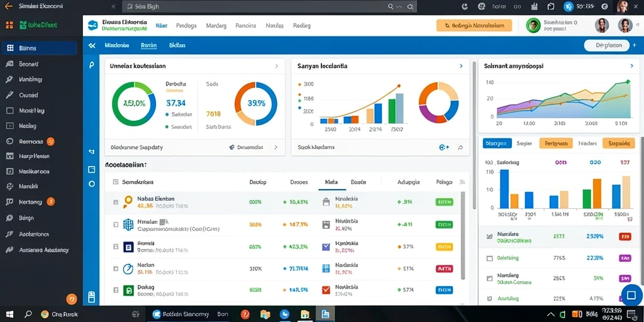Tick the checkbox beside Nabaa Ekonan row
644x322 pixels.
(x=116, y=202)
